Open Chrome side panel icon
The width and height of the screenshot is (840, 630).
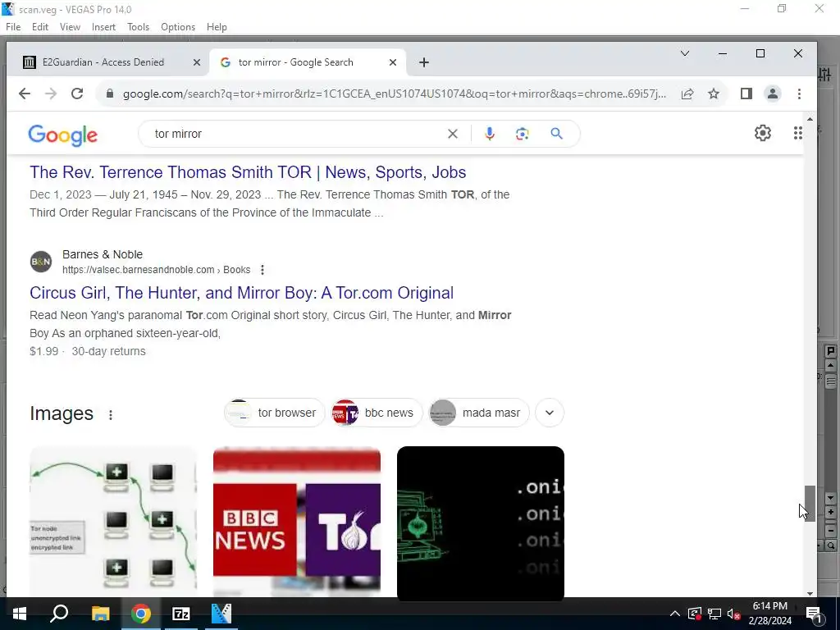tap(746, 94)
